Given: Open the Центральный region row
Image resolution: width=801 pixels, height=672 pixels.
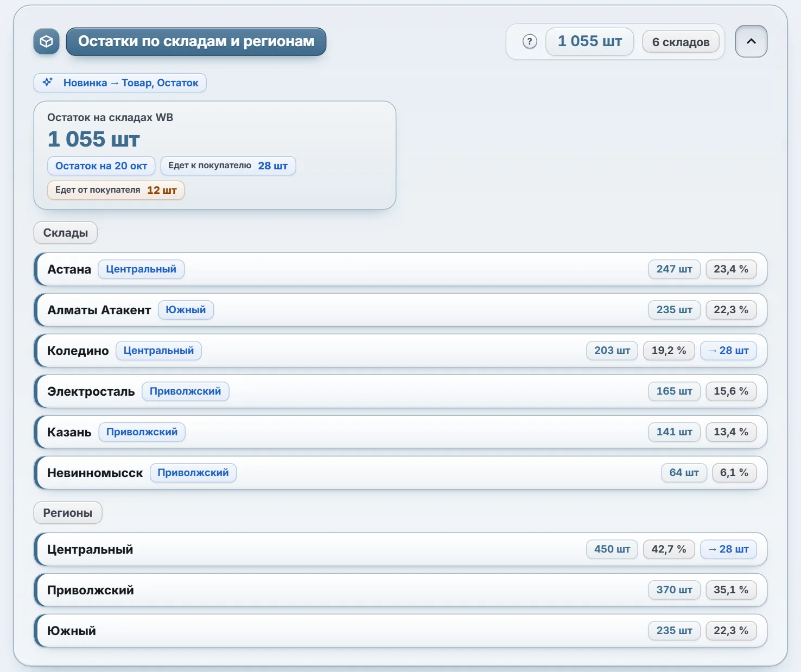Looking at the screenshot, I should point(400,549).
